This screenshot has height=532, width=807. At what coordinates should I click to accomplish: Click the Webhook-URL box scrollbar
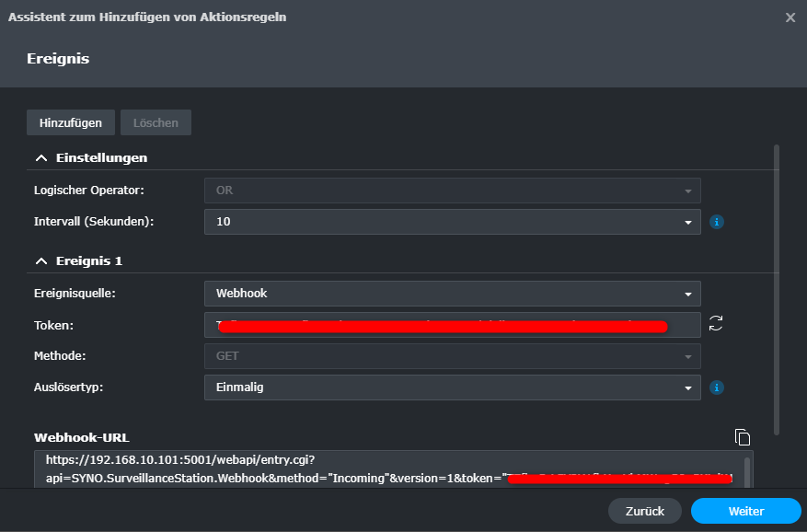(x=746, y=469)
